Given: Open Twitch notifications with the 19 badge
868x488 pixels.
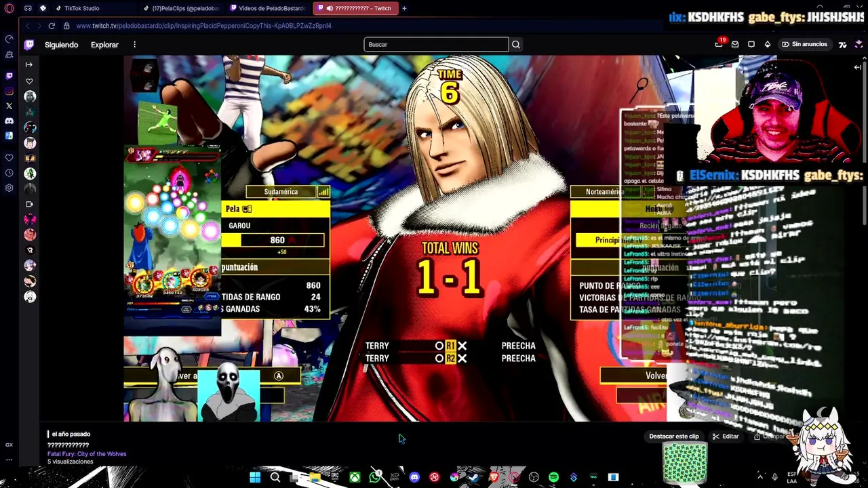Looking at the screenshot, I should (x=719, y=44).
